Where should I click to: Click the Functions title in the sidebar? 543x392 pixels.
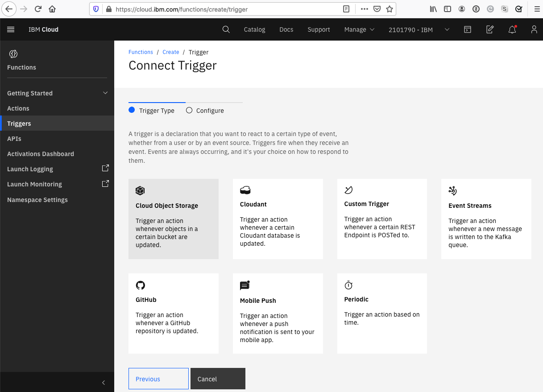(21, 67)
